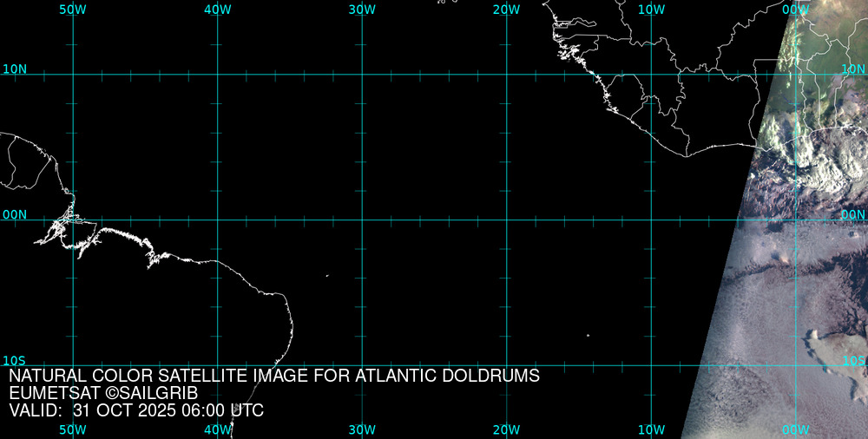Click the VALID 31 OCT 2025 timestamp
This screenshot has height=439, width=868.
pos(136,410)
